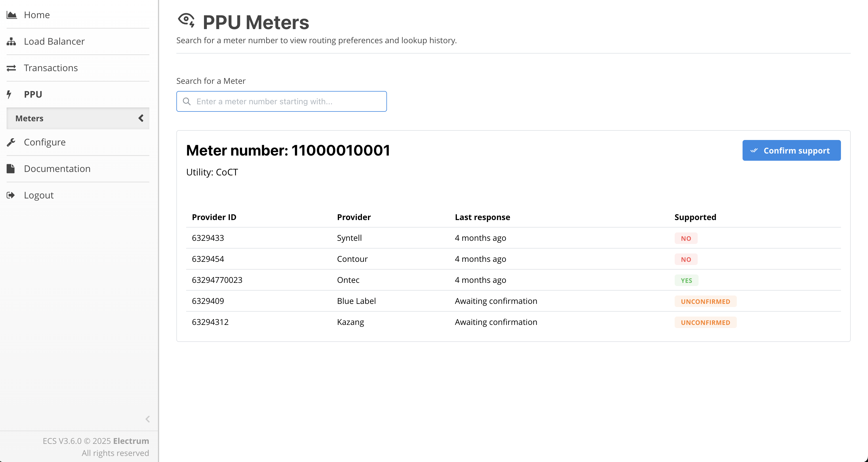Screen dimensions: 868x462
Task: Open the Transactions menu item
Action: (51, 68)
